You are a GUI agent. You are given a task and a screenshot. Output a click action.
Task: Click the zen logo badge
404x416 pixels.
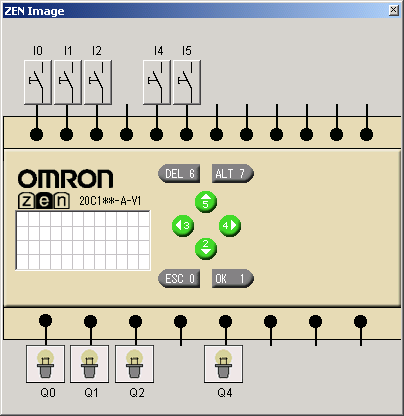pos(44,201)
